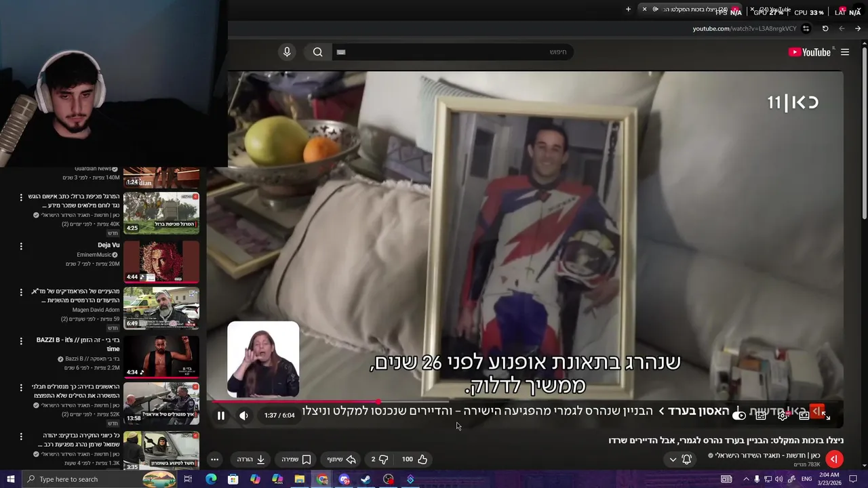Click the YouTube logo to go home
This screenshot has height=488, width=868.
(810, 52)
